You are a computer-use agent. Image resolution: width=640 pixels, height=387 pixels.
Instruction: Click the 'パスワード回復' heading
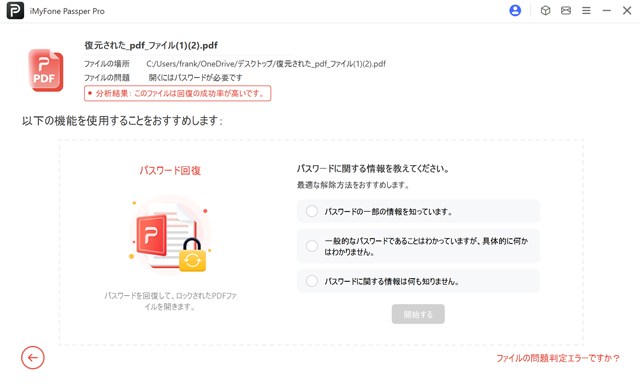pos(170,170)
